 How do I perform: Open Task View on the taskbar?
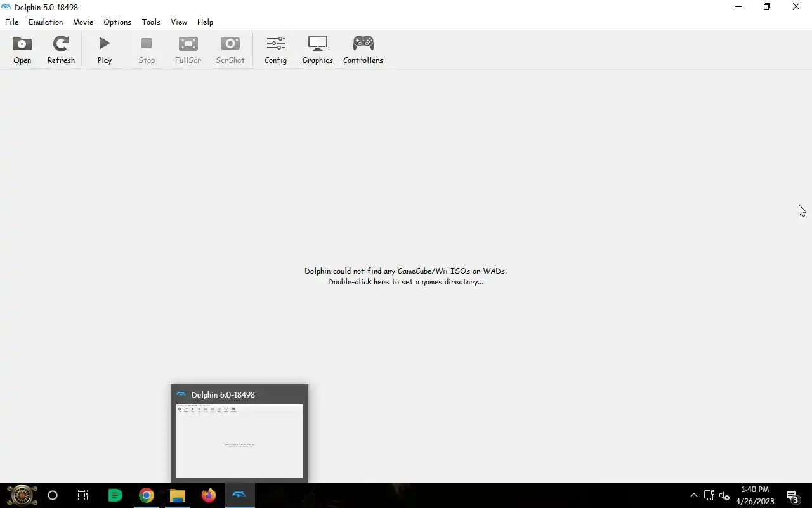coord(83,495)
